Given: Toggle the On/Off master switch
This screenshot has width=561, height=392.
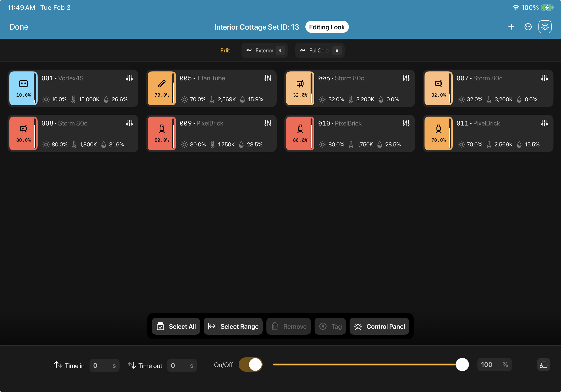Looking at the screenshot, I should pyautogui.click(x=250, y=365).
